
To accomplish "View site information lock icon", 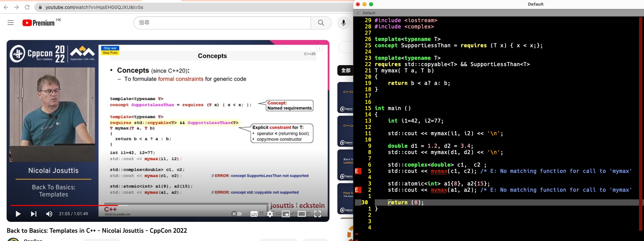I will click(40, 7).
